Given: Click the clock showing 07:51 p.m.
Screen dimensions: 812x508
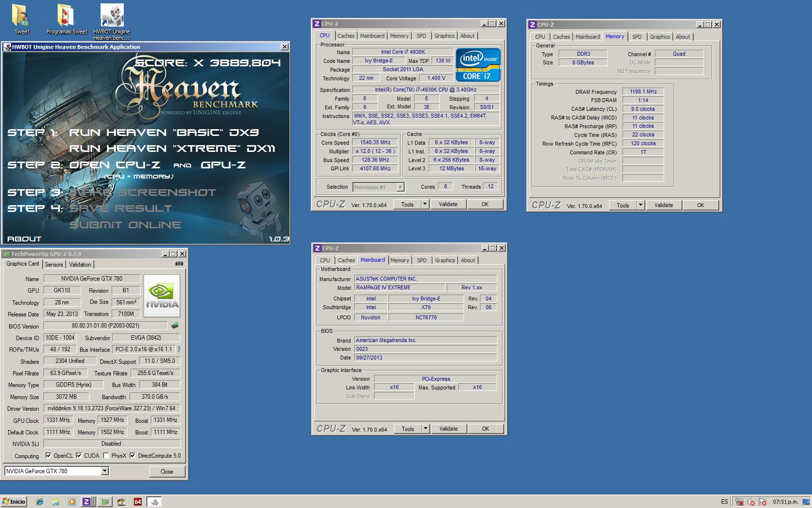Looking at the screenshot, I should coord(785,502).
